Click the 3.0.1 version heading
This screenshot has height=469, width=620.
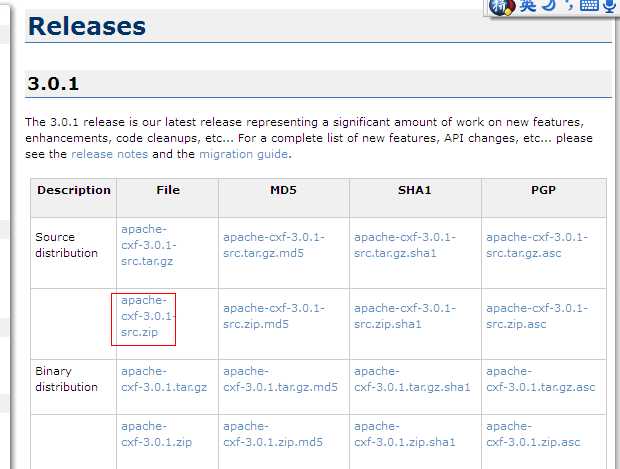(53, 84)
